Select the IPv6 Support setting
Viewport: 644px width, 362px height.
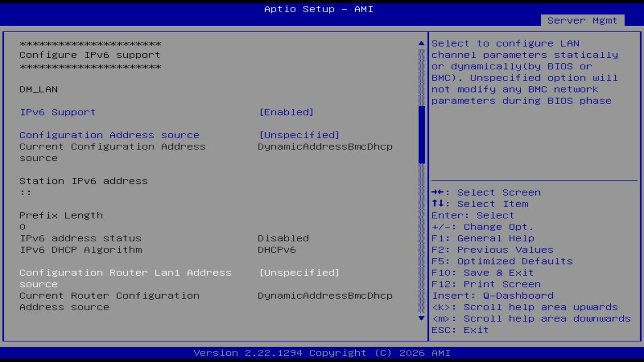(57, 112)
